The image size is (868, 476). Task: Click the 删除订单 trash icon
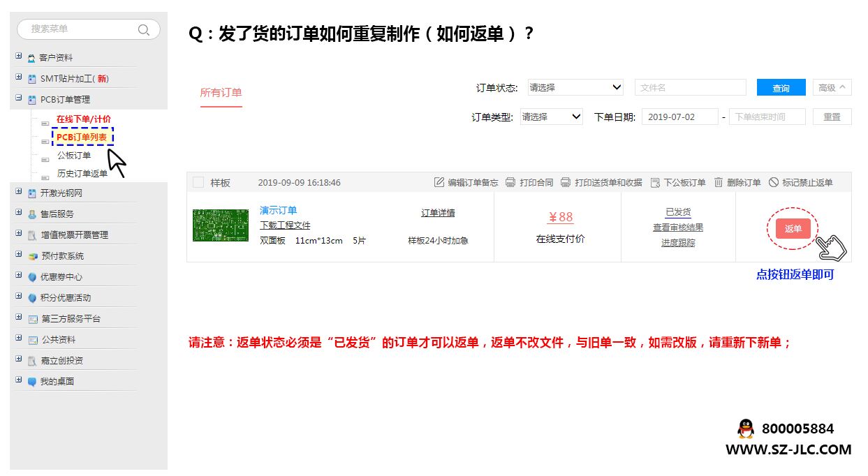click(x=719, y=182)
